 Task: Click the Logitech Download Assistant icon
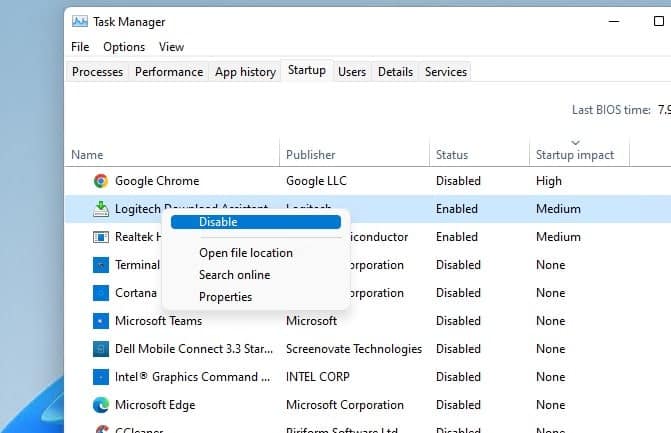(100, 209)
